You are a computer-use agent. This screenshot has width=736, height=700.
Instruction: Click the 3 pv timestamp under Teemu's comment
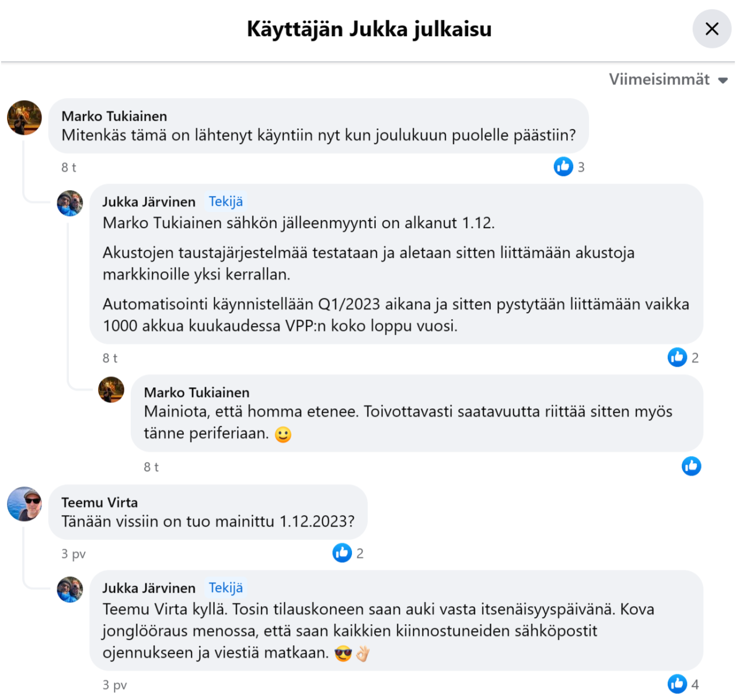(x=74, y=554)
